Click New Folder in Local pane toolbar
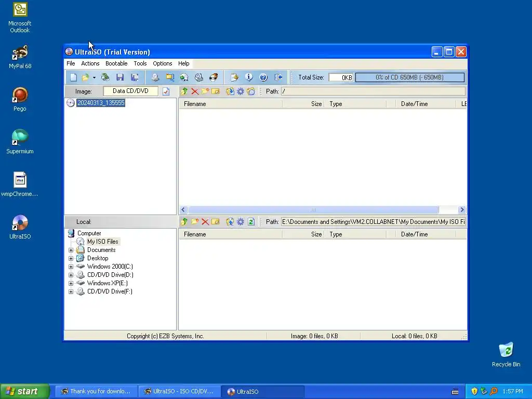Viewport: 532px width, 399px height. click(195, 221)
